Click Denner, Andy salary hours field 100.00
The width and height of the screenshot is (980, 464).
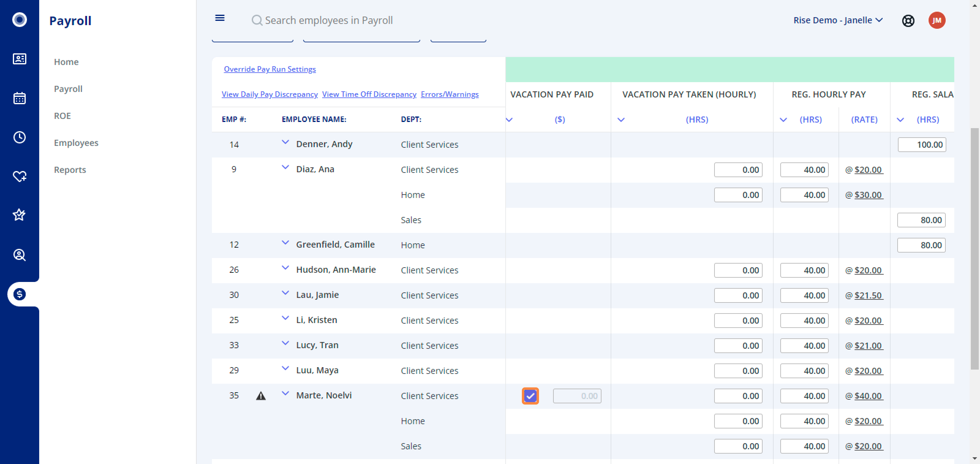pyautogui.click(x=922, y=145)
